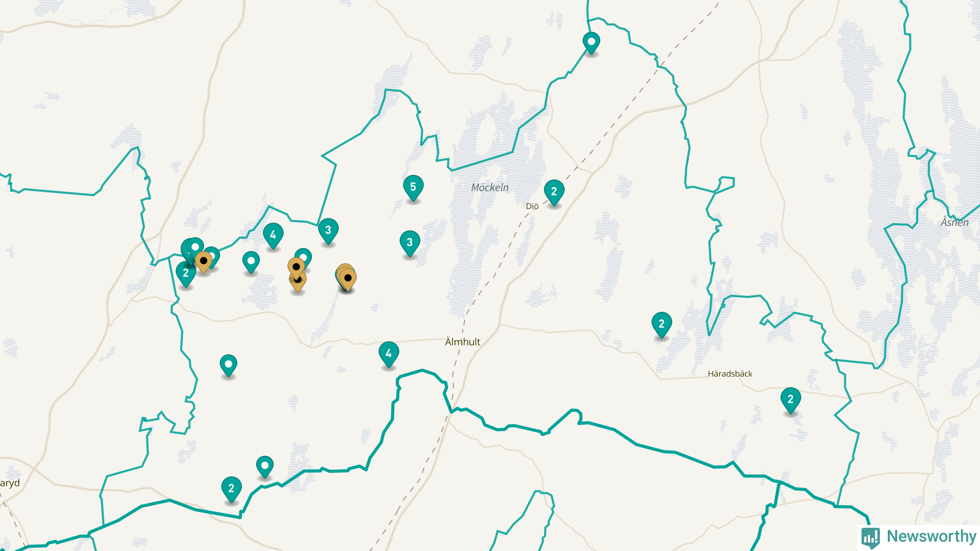Click the cluster marker labeled 5

pos(413,187)
